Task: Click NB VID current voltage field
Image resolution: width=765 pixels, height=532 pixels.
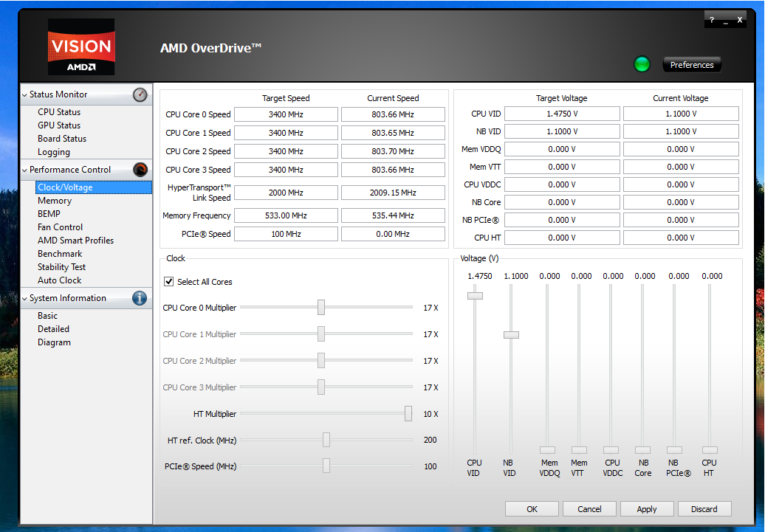Action: (681, 131)
